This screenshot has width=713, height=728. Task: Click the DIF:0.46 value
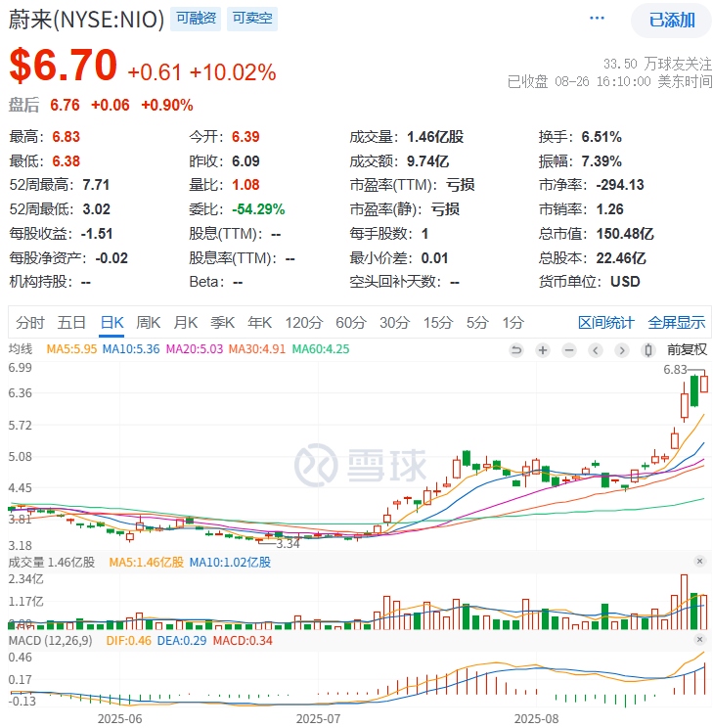click(128, 641)
